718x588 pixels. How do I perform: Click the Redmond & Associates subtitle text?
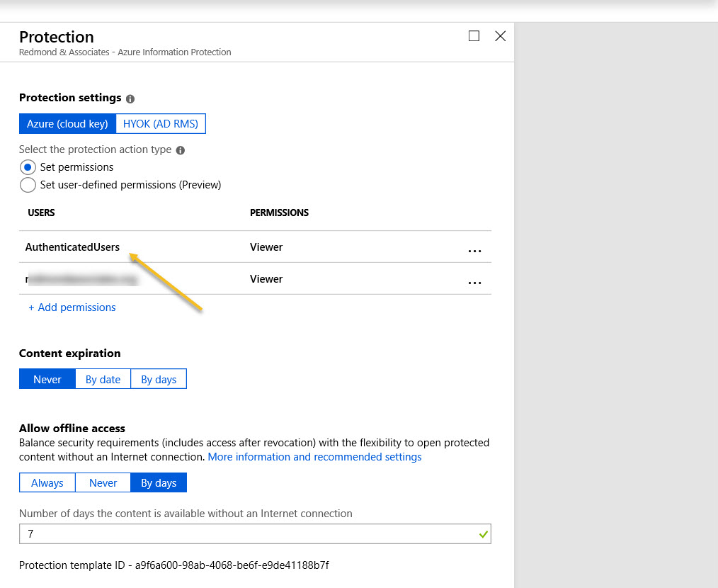125,52
